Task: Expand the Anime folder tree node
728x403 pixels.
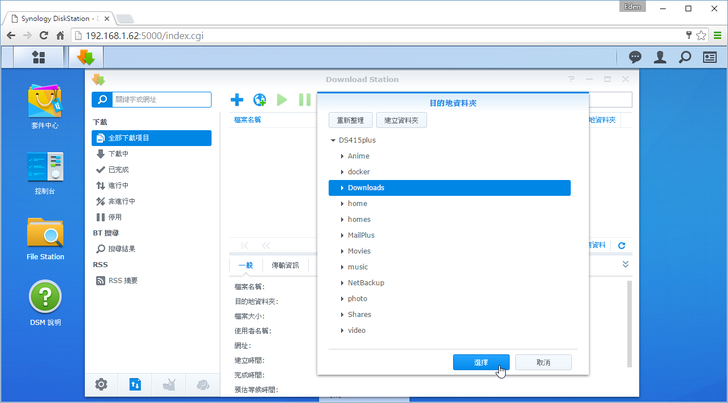Action: click(342, 157)
